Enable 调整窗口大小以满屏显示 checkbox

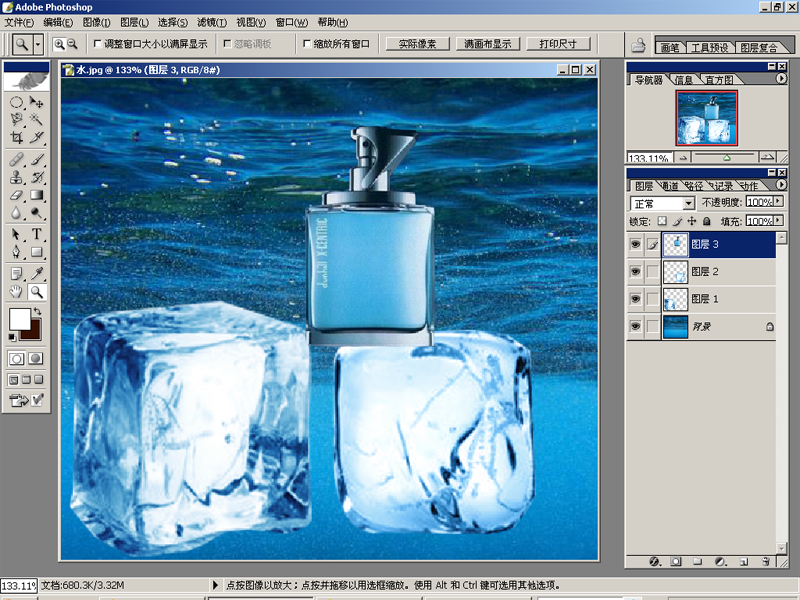(x=97, y=44)
